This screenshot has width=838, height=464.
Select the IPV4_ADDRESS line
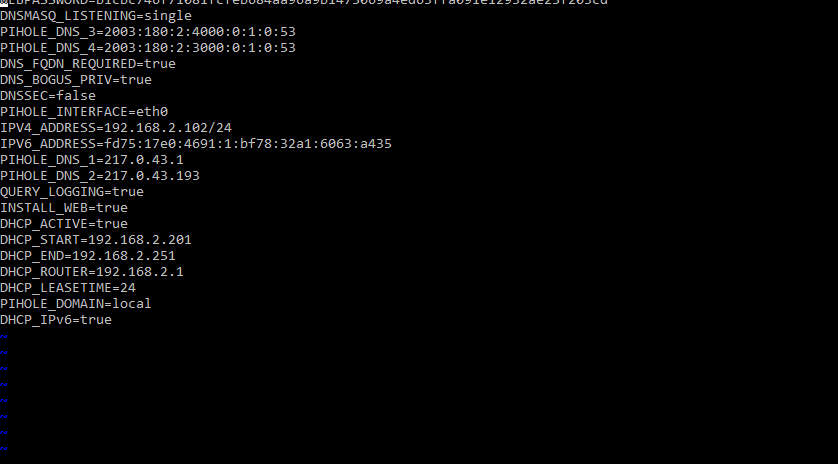pos(115,128)
